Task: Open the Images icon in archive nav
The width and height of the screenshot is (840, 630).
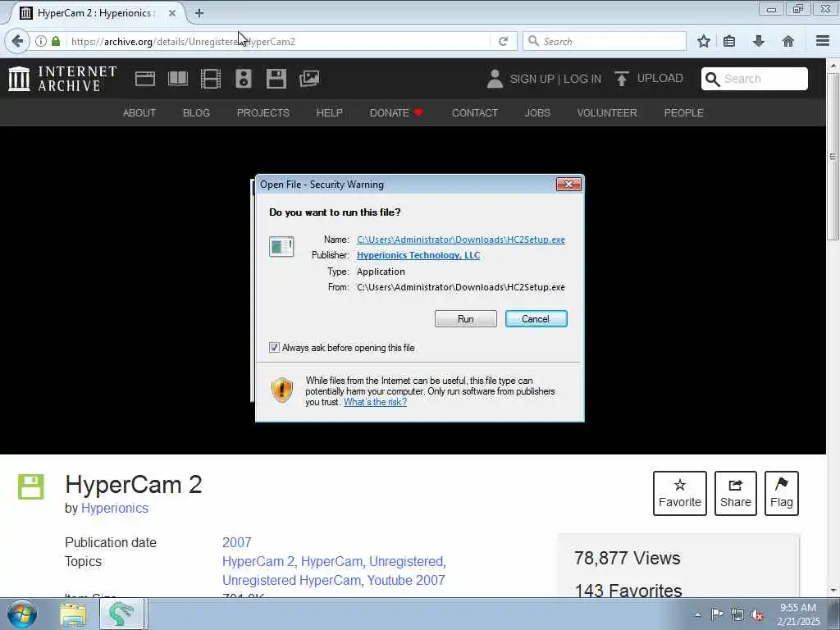Action: (x=309, y=79)
